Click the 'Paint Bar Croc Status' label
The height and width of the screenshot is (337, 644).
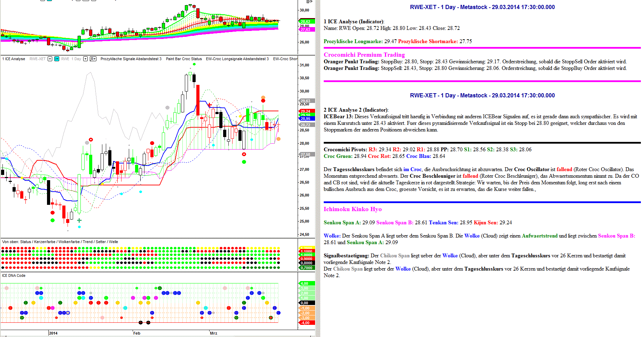pos(184,59)
